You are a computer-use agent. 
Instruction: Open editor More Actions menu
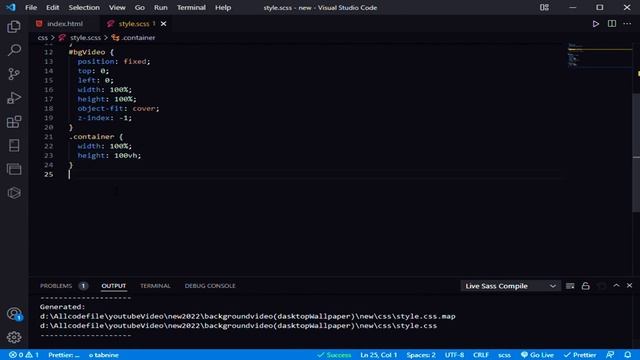627,24
